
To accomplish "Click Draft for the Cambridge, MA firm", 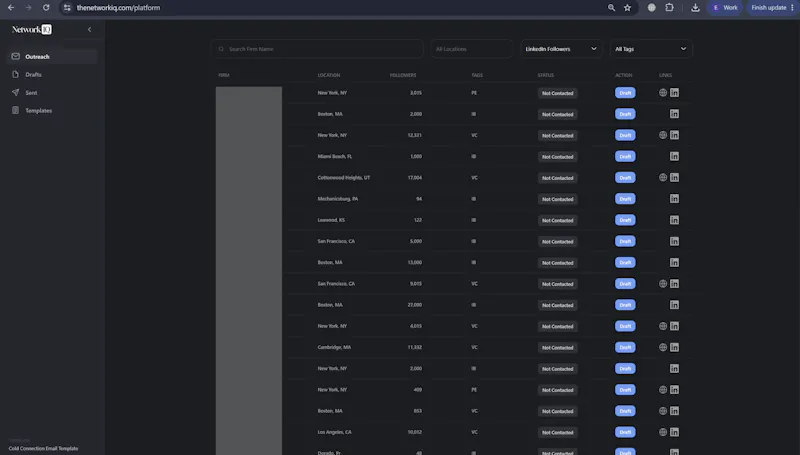I will pyautogui.click(x=625, y=347).
